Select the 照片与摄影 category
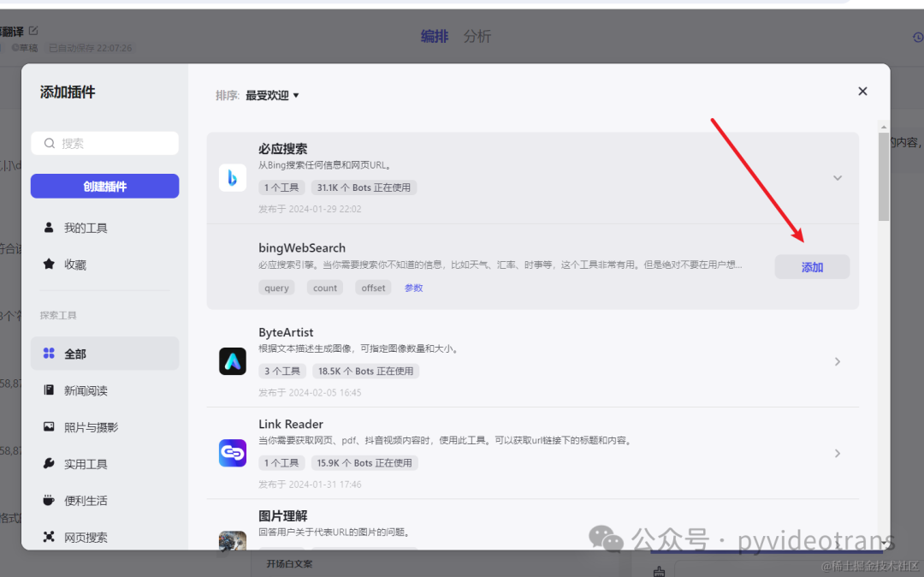 coord(105,427)
